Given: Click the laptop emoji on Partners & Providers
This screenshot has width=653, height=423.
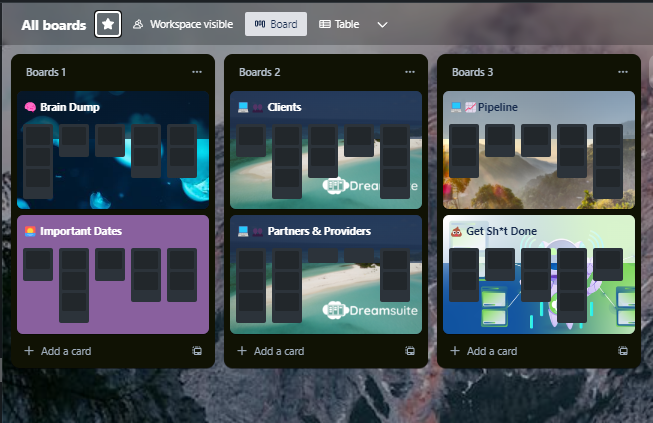Looking at the screenshot, I should pyautogui.click(x=243, y=231).
